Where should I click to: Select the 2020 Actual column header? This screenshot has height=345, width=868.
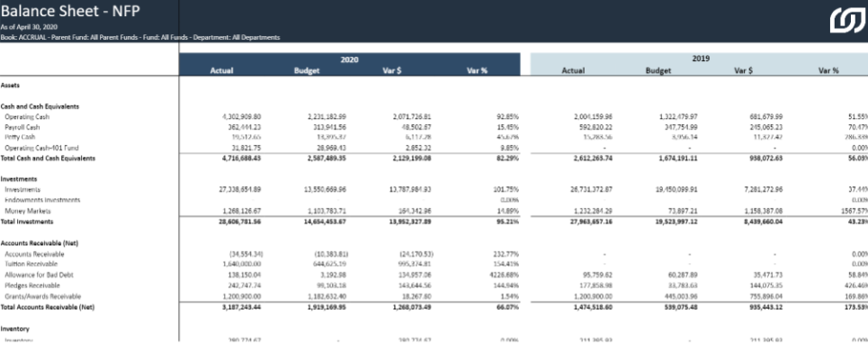click(x=222, y=70)
